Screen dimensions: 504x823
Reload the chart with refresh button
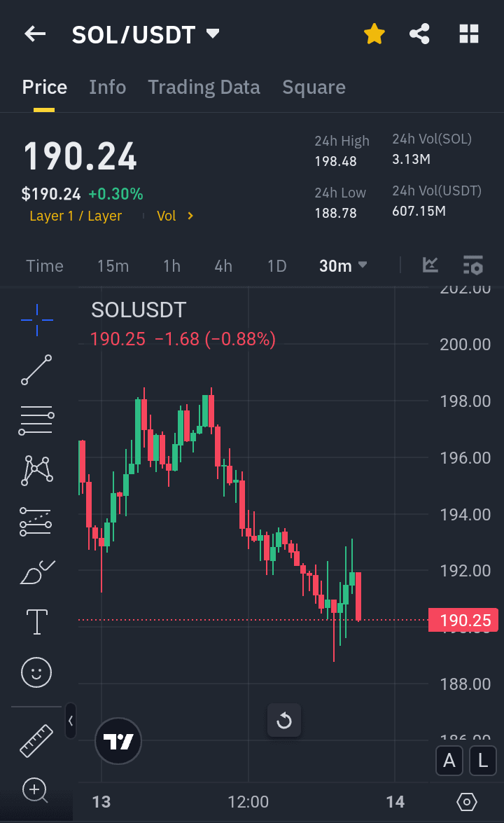pos(284,720)
